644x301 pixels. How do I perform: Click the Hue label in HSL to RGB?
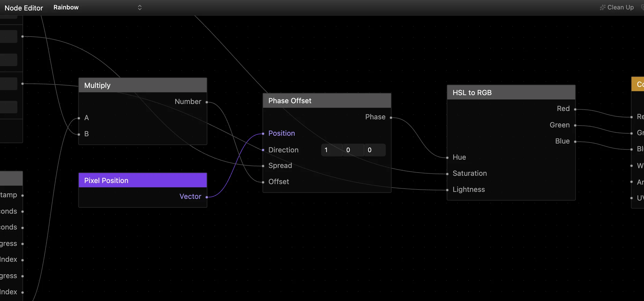(459, 157)
